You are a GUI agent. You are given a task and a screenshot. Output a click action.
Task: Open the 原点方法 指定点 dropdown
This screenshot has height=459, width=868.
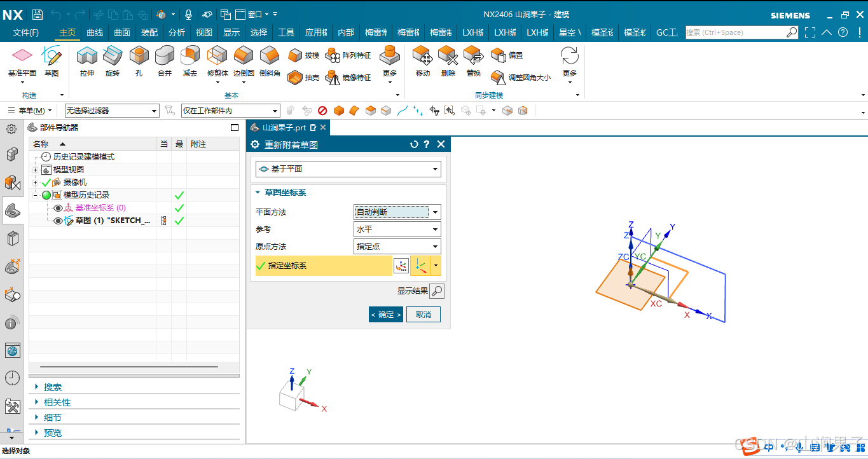(x=434, y=246)
